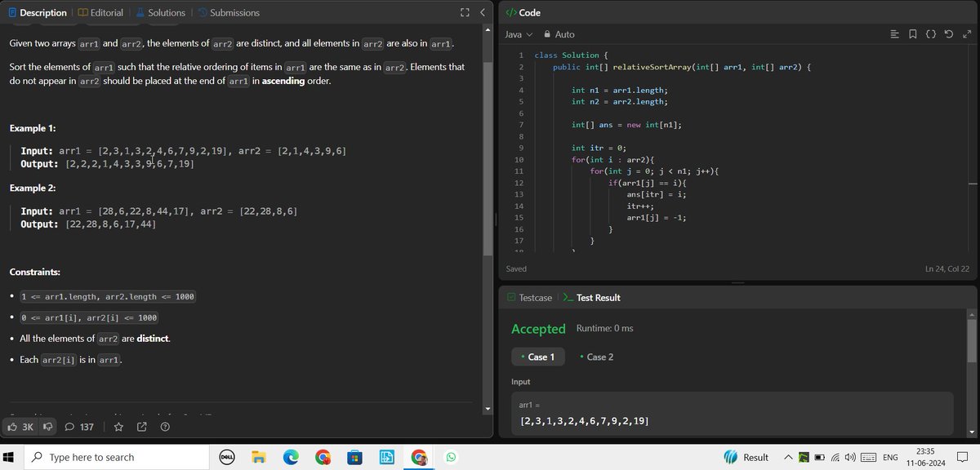Share the problem via share icon
Image resolution: width=980 pixels, height=470 pixels.
(140, 426)
